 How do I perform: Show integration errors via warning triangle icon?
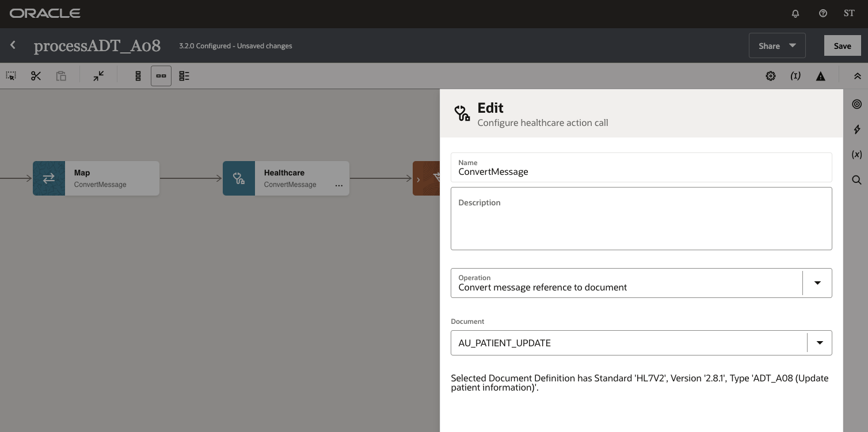[821, 75]
